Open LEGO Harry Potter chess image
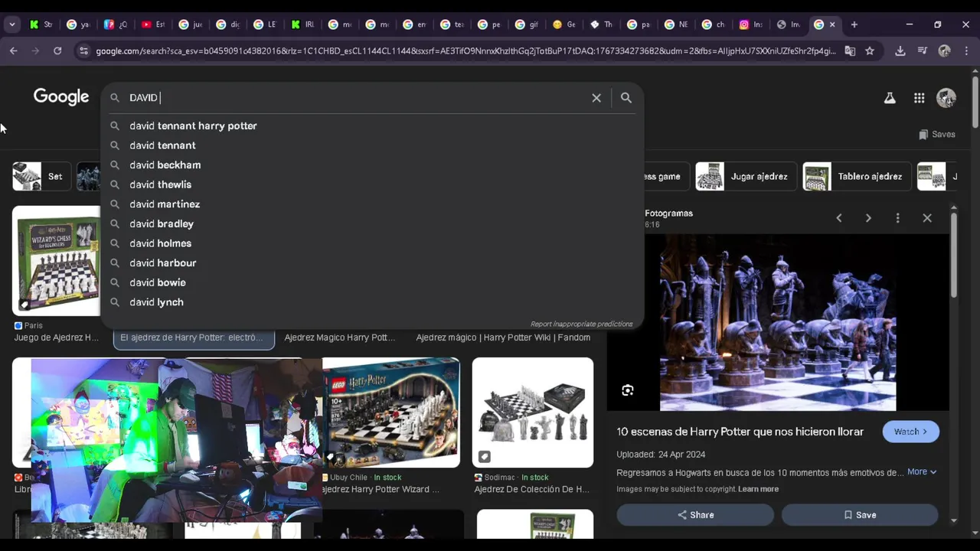Screen dimensions: 980x551 pyautogui.click(x=391, y=412)
